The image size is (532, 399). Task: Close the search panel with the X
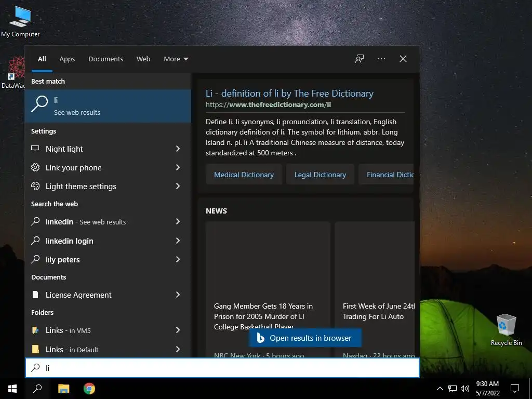tap(403, 59)
